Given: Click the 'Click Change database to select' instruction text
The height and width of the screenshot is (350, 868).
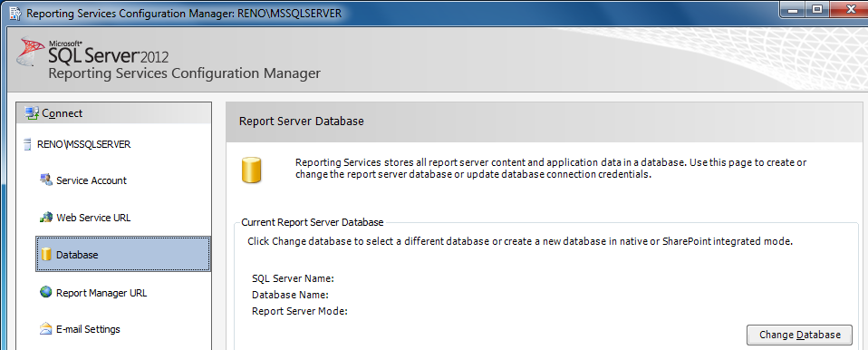Looking at the screenshot, I should tap(520, 242).
